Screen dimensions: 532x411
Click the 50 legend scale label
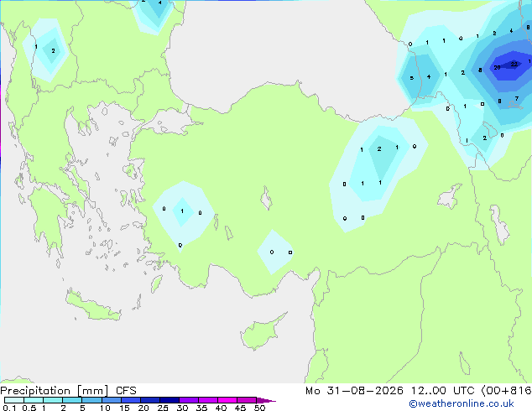259,408
